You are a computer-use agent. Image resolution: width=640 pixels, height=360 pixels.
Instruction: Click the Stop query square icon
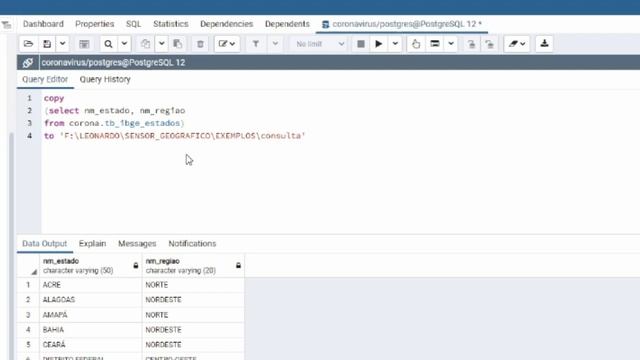tap(361, 44)
